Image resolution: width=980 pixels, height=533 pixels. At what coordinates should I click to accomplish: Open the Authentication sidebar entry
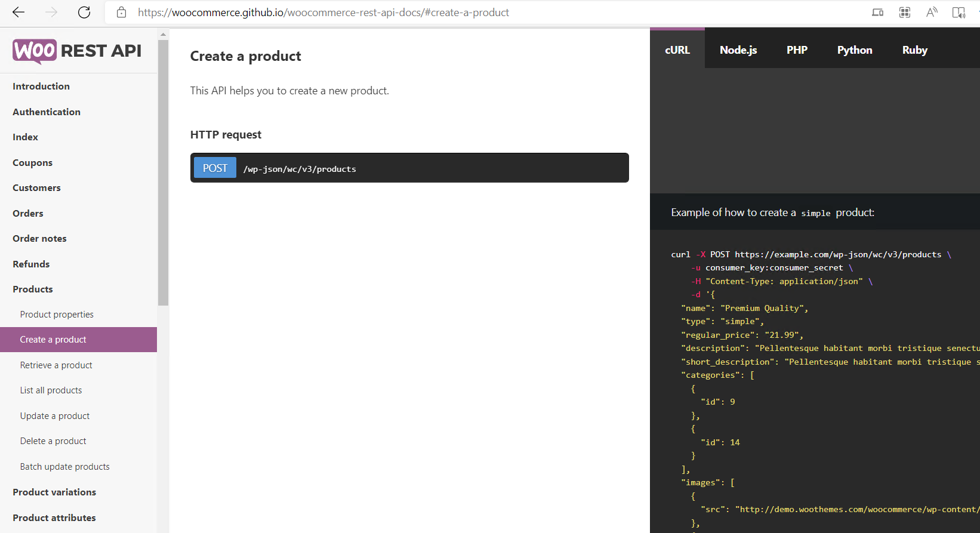[47, 112]
